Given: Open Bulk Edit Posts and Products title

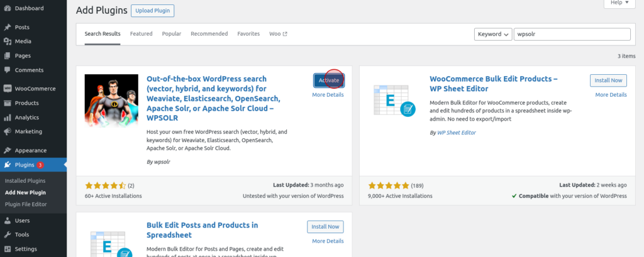Looking at the screenshot, I should (203, 230).
